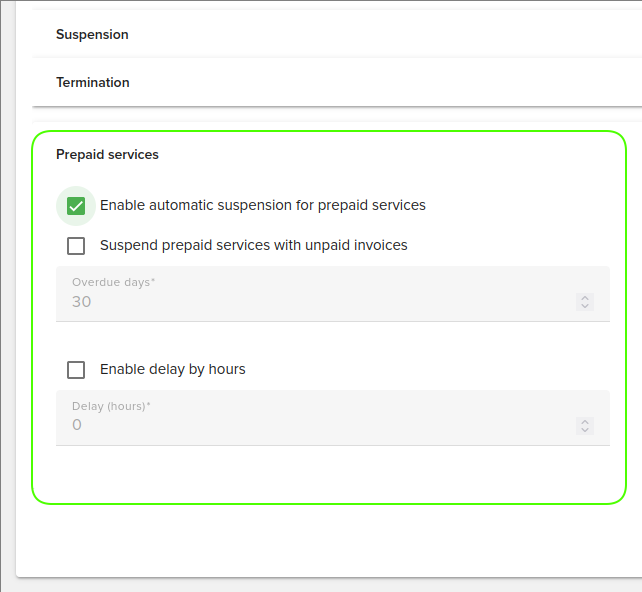This screenshot has height=592, width=642.
Task: Uncheck Enable automatic suspension for prepaid services
Action: 76,206
